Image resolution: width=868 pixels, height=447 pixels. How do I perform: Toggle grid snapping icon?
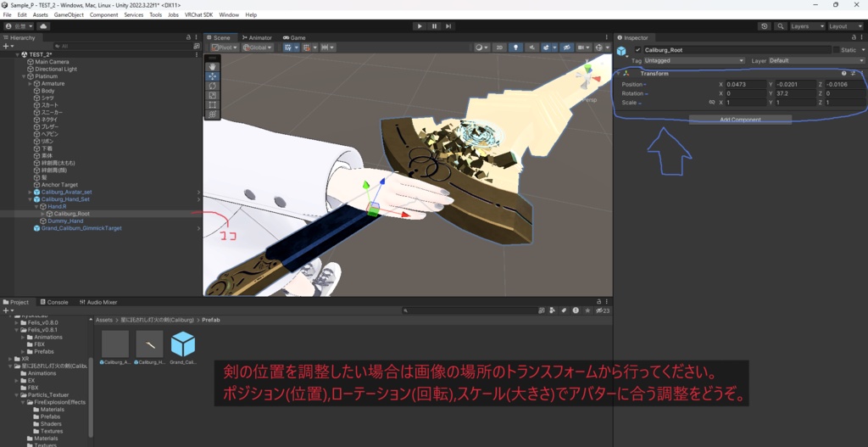[307, 47]
